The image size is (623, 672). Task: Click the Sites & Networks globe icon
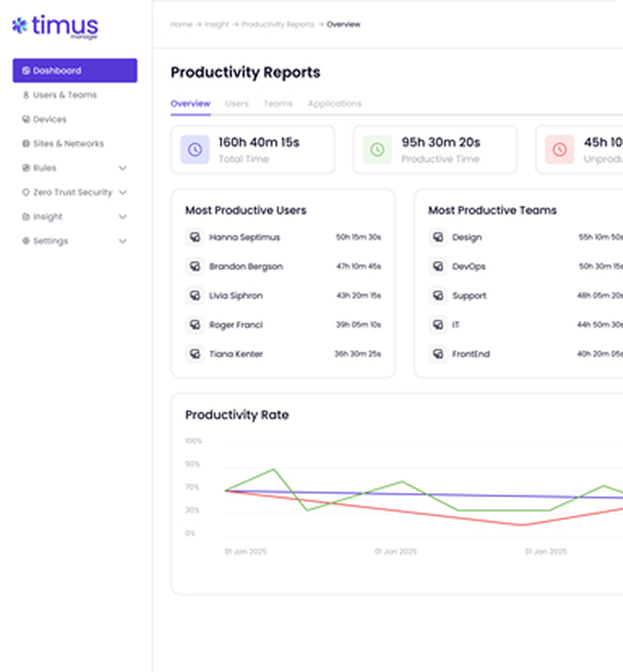(26, 144)
